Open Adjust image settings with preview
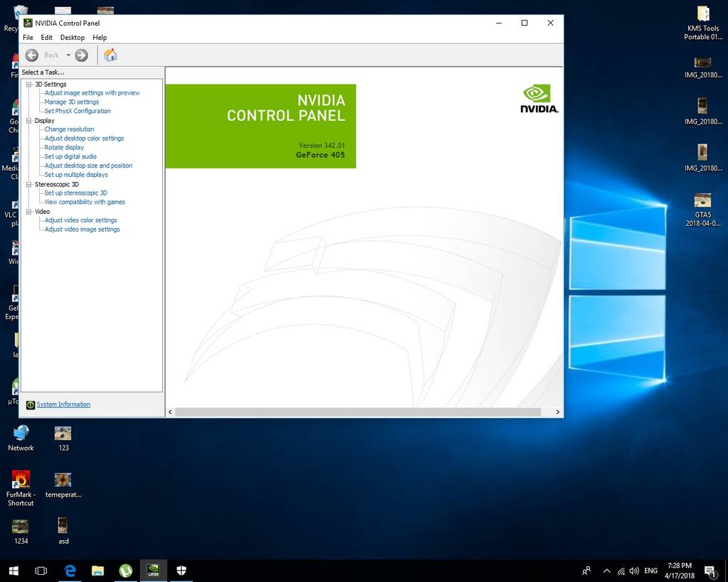 tap(92, 93)
